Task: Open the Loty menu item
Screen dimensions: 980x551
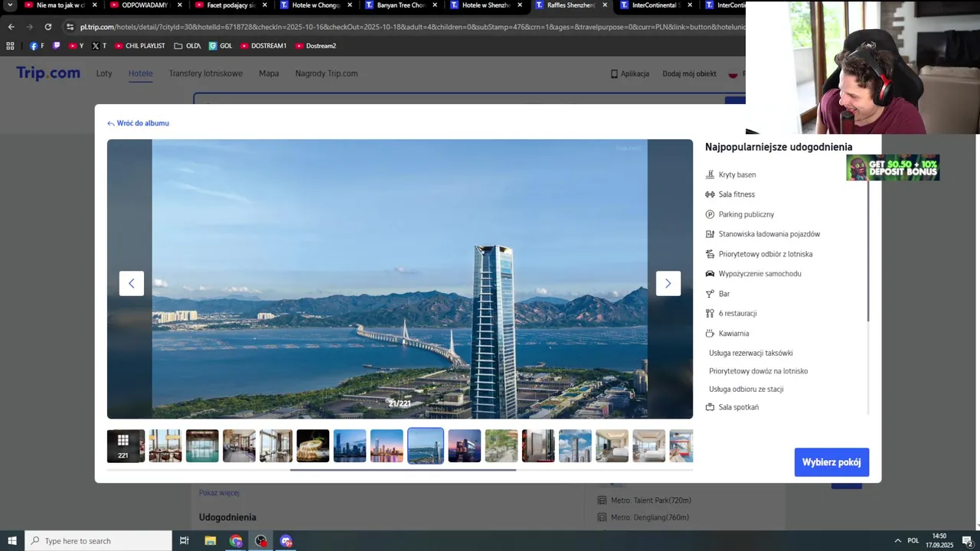Action: 104,73
